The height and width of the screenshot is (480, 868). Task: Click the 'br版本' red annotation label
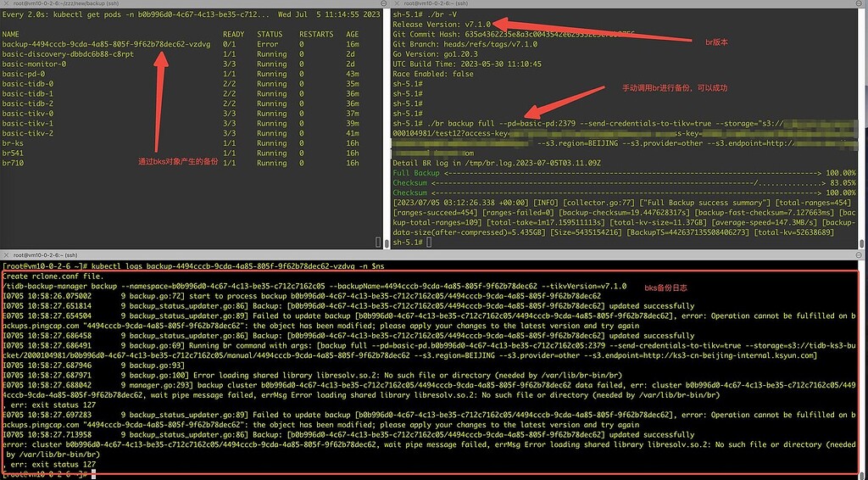tap(716, 41)
